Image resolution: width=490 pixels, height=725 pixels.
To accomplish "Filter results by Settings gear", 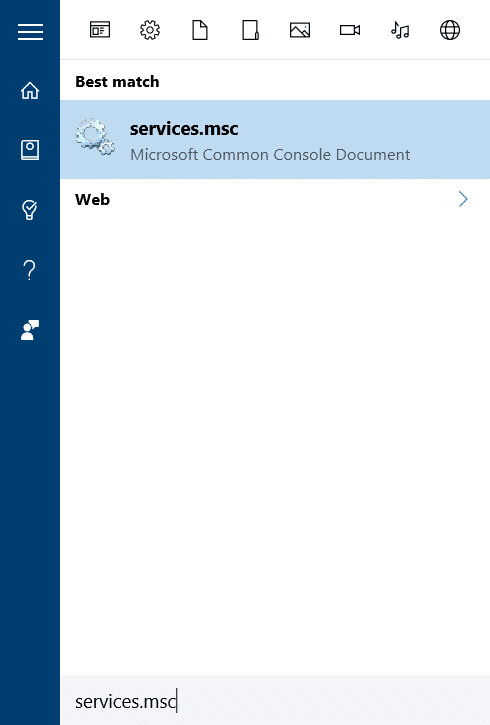I will 150,30.
